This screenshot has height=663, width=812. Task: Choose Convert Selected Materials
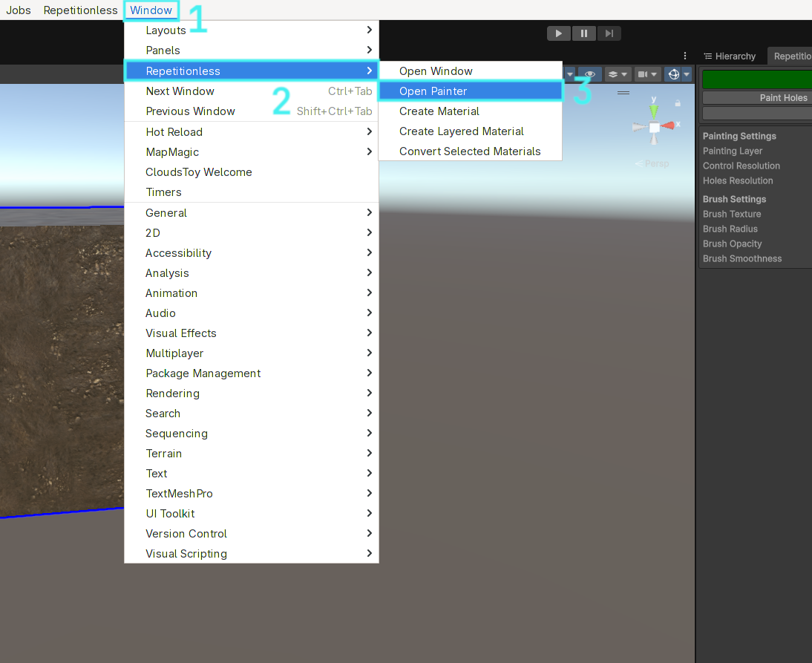point(471,151)
